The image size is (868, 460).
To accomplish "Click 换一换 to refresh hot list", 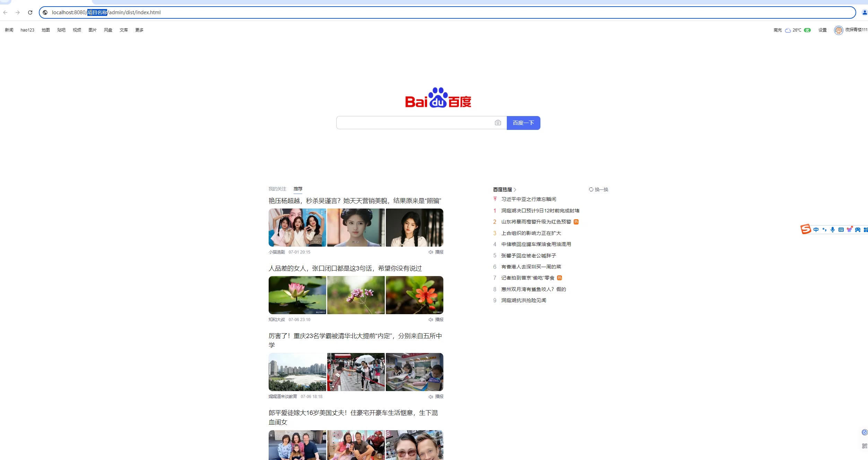I will [601, 189].
